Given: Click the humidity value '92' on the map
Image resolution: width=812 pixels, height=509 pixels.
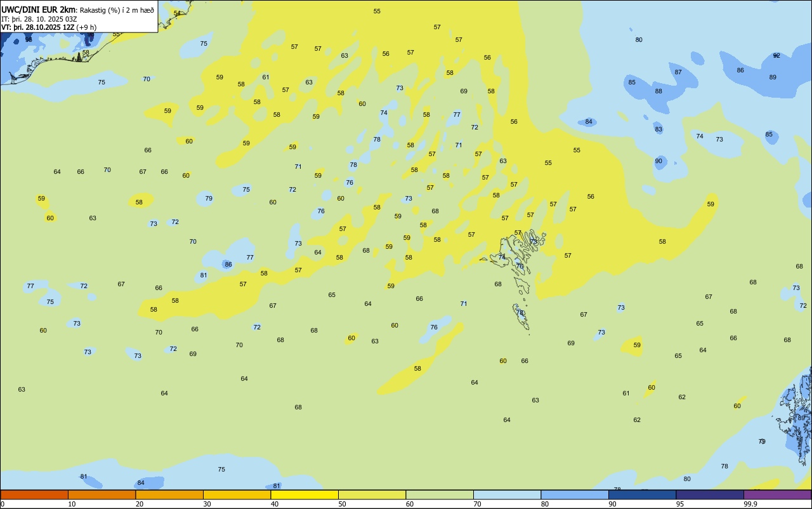Looking at the screenshot, I should [x=776, y=56].
